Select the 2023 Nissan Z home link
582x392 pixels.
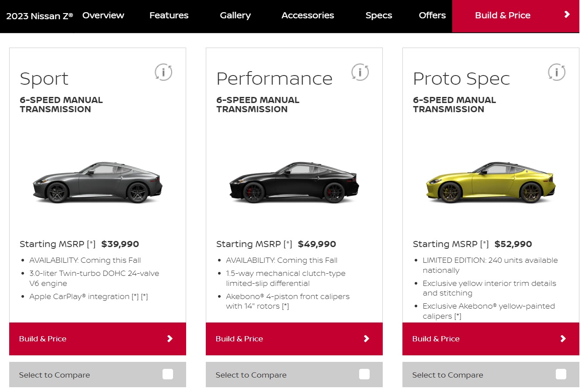(x=38, y=16)
